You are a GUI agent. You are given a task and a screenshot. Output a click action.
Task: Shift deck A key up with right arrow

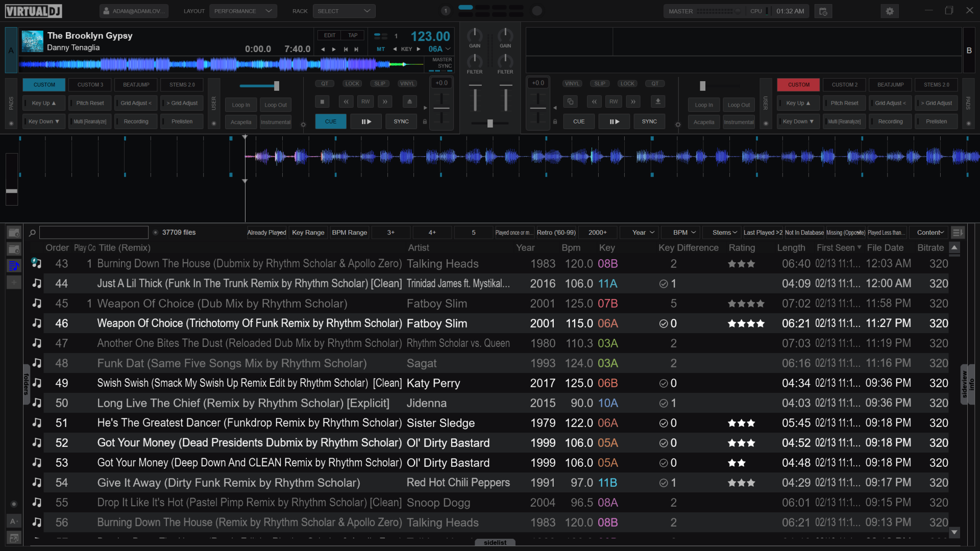[x=419, y=49]
